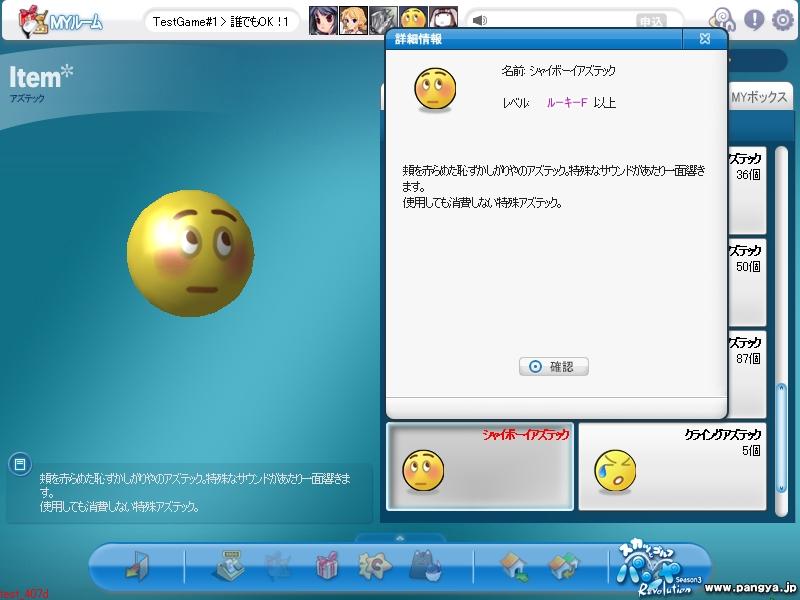Select the クライングアズテック item card

click(x=672, y=466)
